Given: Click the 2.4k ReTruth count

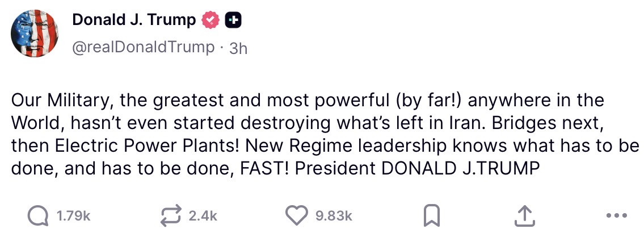Looking at the screenshot, I should click(203, 216).
